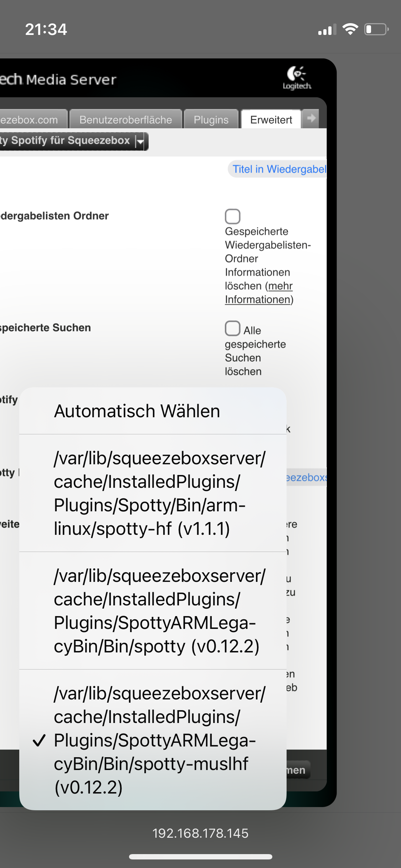401x868 pixels.
Task: Click the Logitech logo icon
Action: point(297,78)
